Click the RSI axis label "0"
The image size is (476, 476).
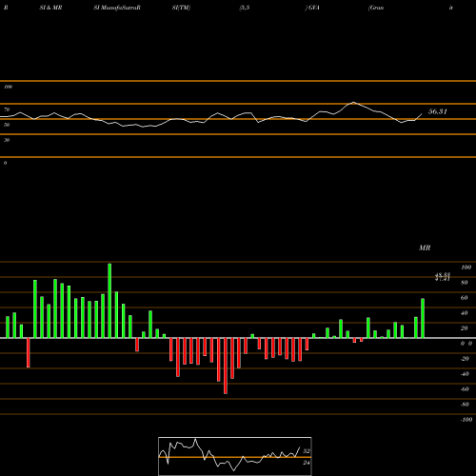point(5,163)
